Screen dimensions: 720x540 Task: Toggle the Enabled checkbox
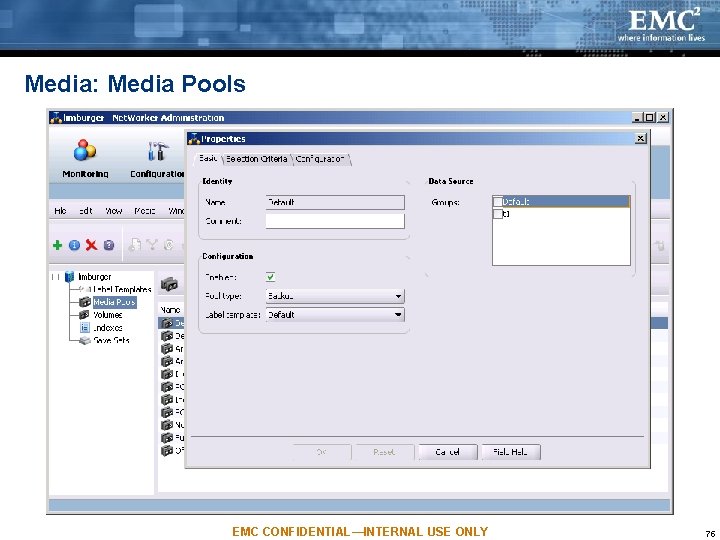click(270, 277)
